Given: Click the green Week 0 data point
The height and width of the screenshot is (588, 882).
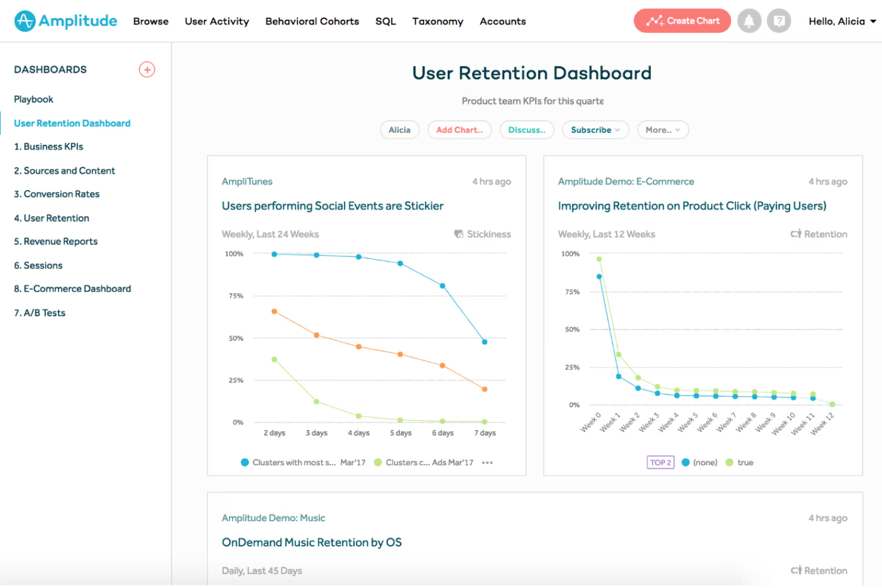Looking at the screenshot, I should tap(599, 259).
